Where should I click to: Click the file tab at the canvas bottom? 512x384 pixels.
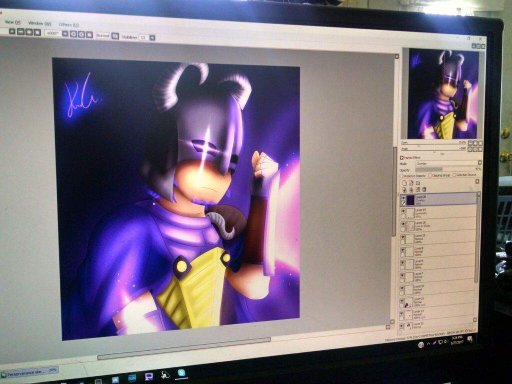coord(29,371)
